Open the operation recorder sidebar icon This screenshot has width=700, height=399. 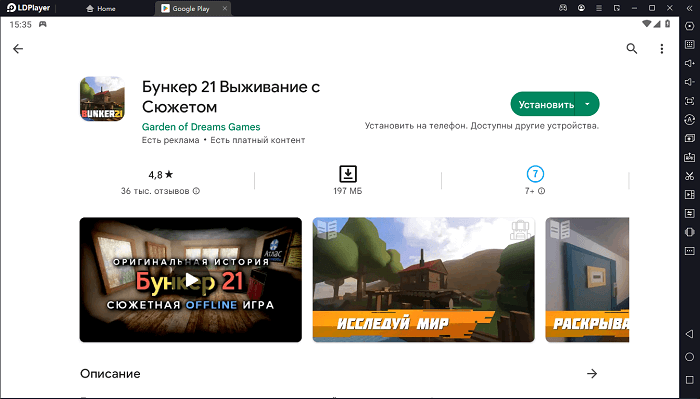(x=689, y=120)
